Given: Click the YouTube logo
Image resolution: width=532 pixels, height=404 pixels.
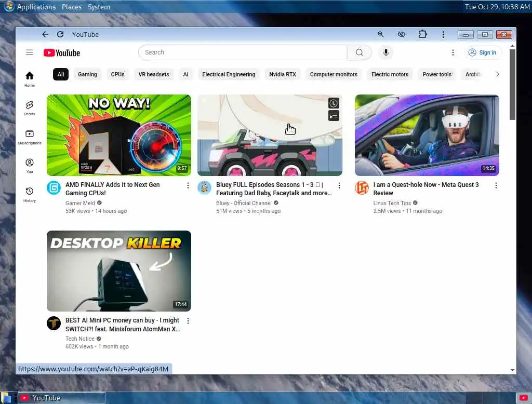Looking at the screenshot, I should [x=62, y=53].
